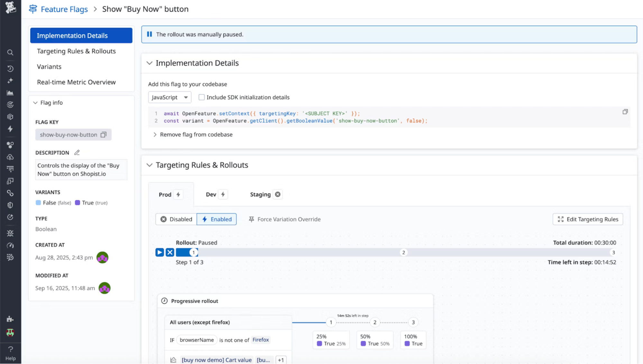Check Include SDK initialization details
The image size is (643, 364).
point(201,97)
